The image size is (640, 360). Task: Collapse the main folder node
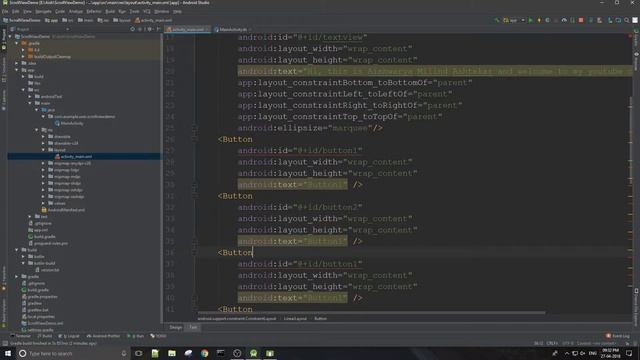click(x=30, y=103)
